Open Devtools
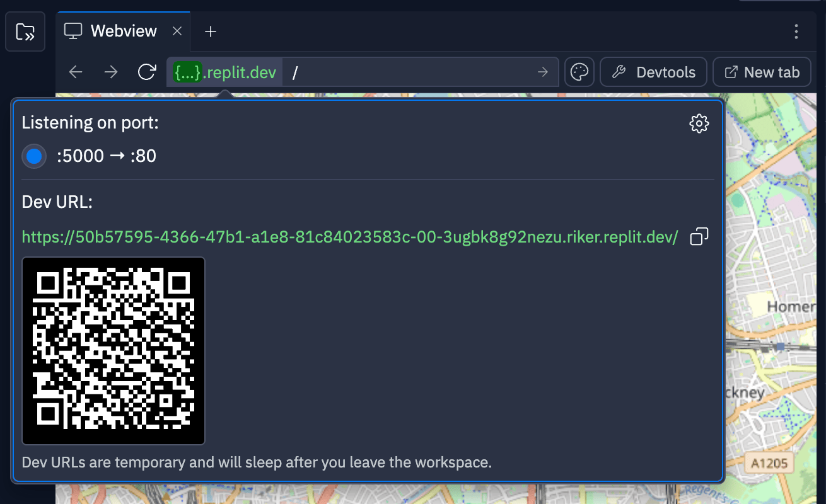826x504 pixels. coord(654,72)
